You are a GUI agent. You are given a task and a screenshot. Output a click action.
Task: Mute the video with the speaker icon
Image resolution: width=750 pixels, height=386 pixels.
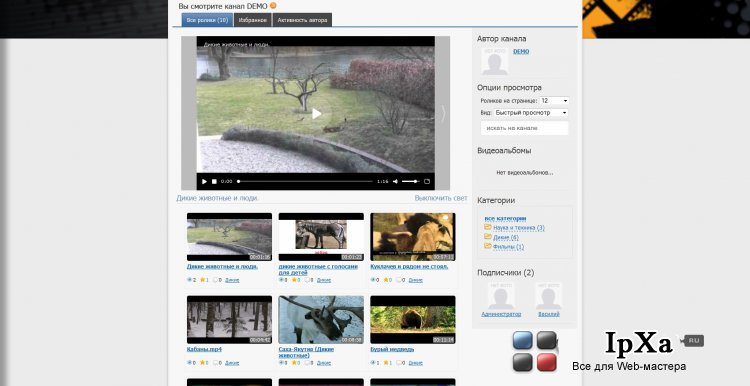[396, 182]
